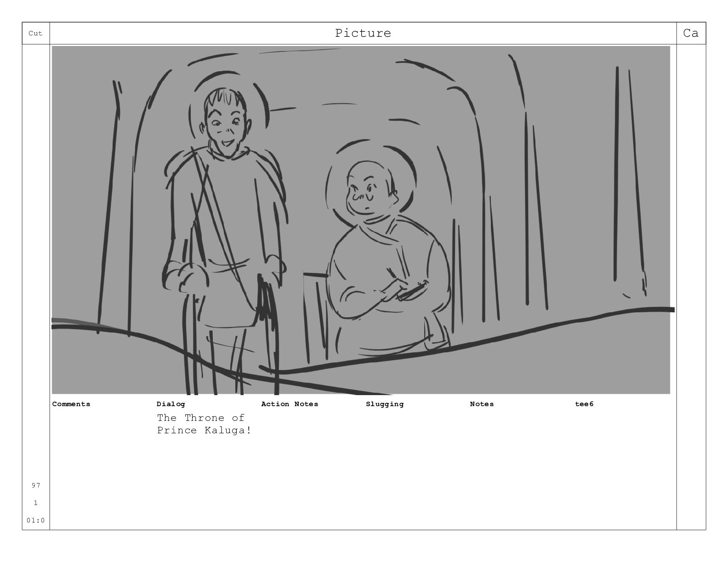Click the 'Cut' column header
The width and height of the screenshot is (728, 563).
pos(35,33)
